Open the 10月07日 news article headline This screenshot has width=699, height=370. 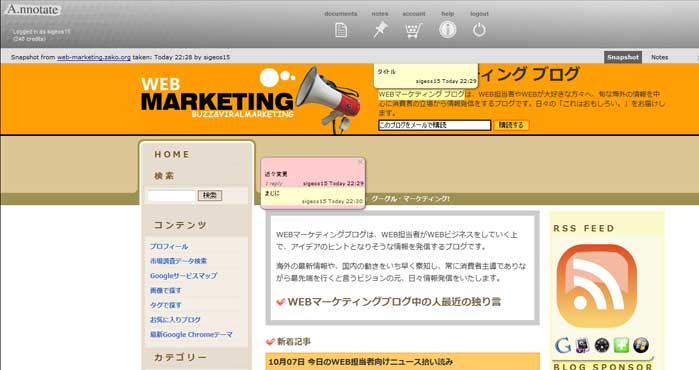point(360,362)
